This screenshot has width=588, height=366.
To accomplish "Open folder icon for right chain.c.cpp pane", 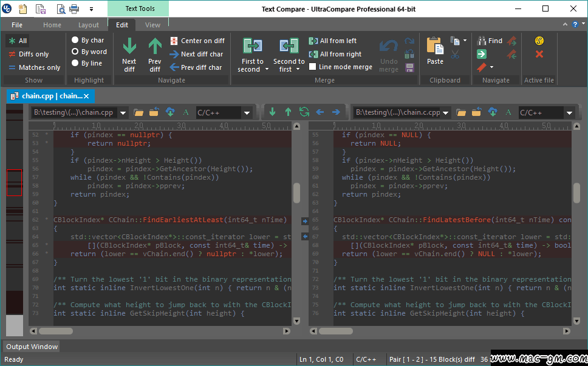I will (x=461, y=112).
